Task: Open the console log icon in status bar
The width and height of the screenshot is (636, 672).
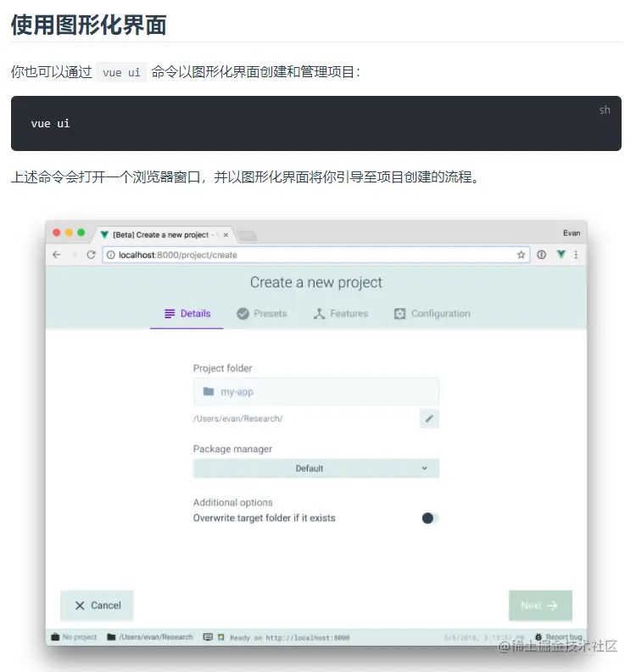Action: tap(208, 637)
